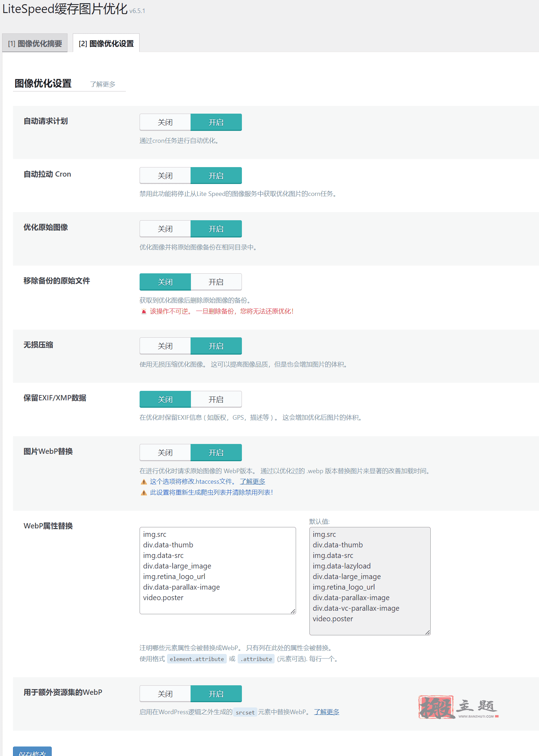Turn on 用于额外资源集的WebP
Screen dimensions: 539x756
point(216,694)
